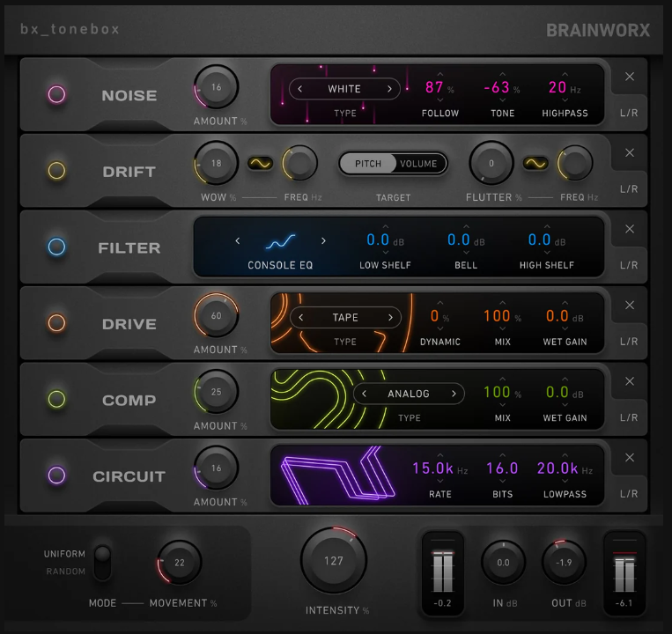Select previous noise type left of WHITE
This screenshot has width=672, height=634.
300,89
